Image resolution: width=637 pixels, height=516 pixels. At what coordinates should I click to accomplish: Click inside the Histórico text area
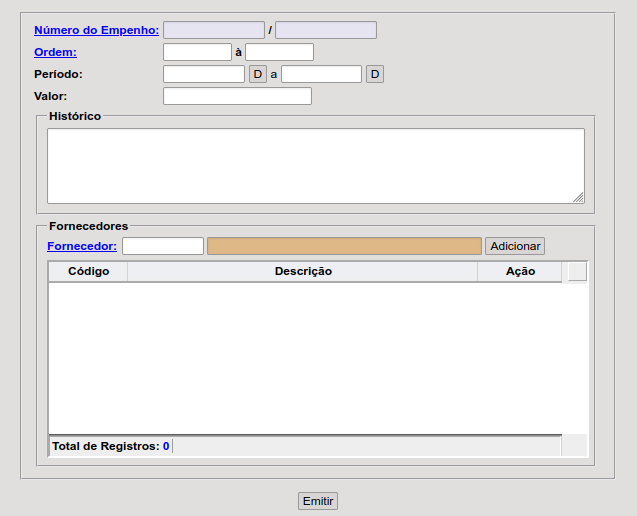(x=315, y=165)
